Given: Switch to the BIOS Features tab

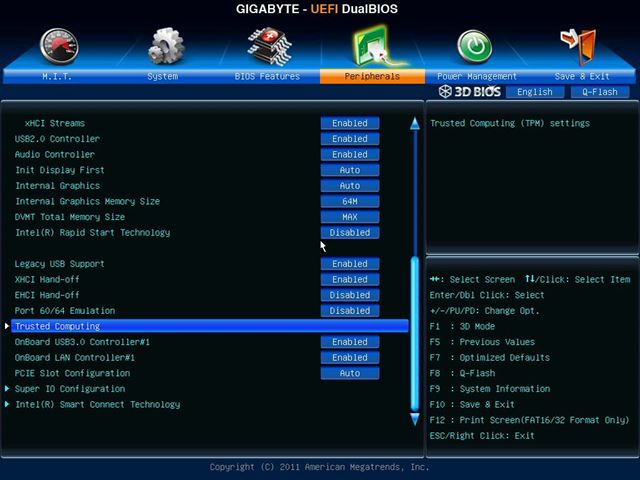Looking at the screenshot, I should tap(267, 76).
